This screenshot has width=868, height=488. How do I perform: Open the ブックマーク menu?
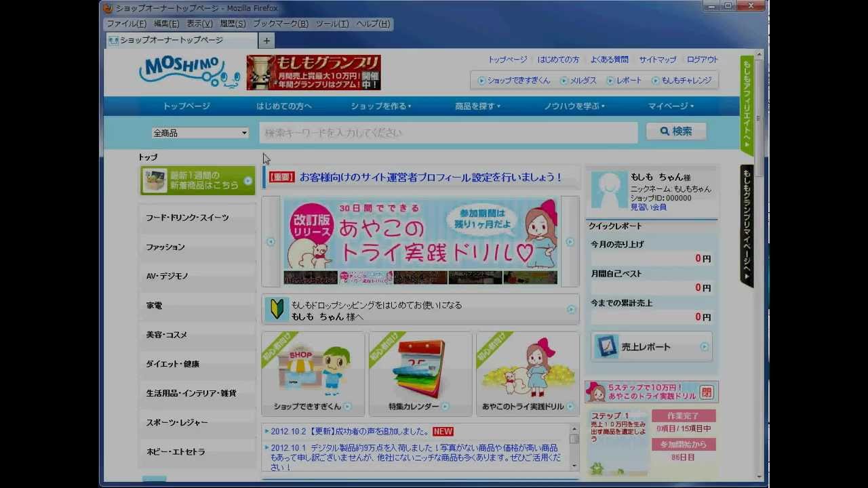[x=280, y=24]
